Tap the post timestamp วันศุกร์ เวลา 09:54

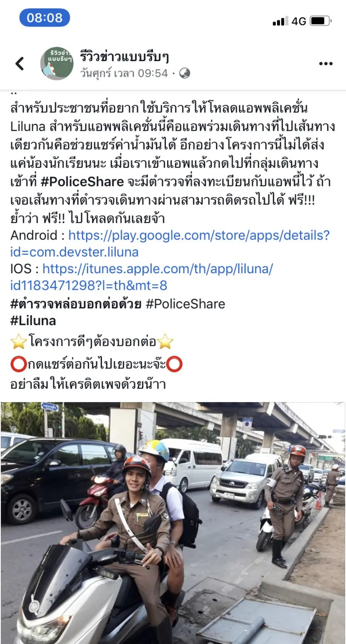coord(124,73)
